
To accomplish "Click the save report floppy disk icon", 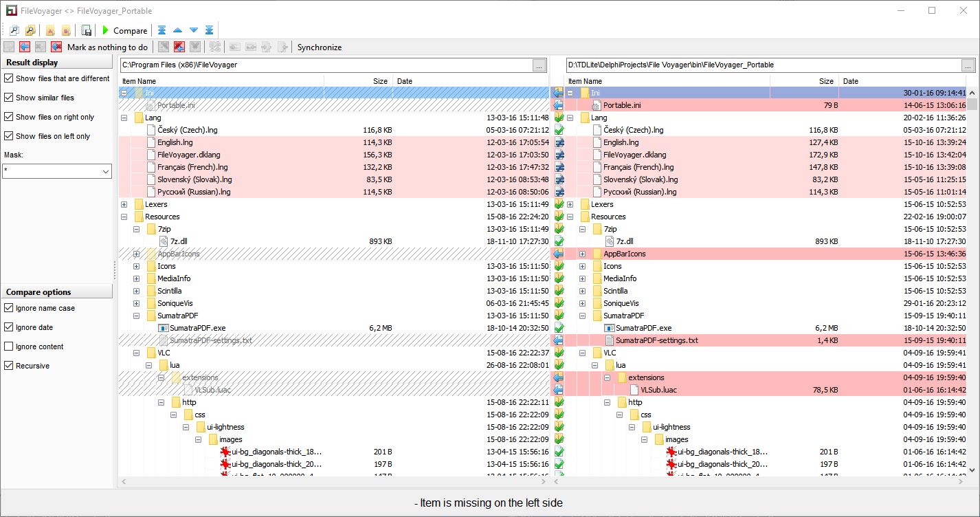I will click(x=87, y=30).
